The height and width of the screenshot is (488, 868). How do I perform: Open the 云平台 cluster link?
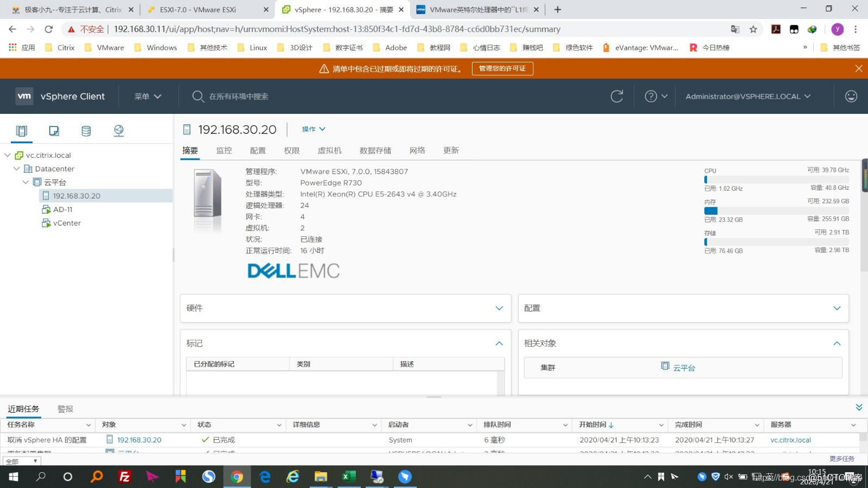[684, 368]
